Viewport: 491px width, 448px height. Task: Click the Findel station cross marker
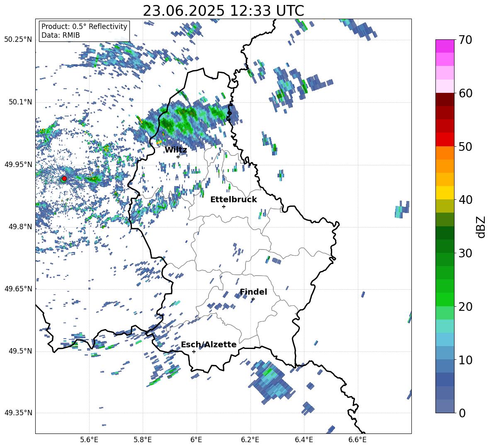tap(253, 299)
